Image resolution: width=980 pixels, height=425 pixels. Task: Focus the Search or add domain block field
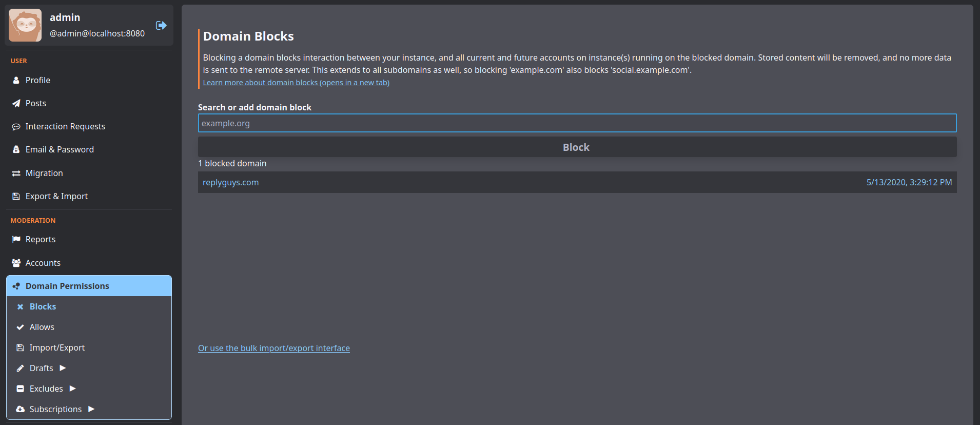tap(577, 123)
